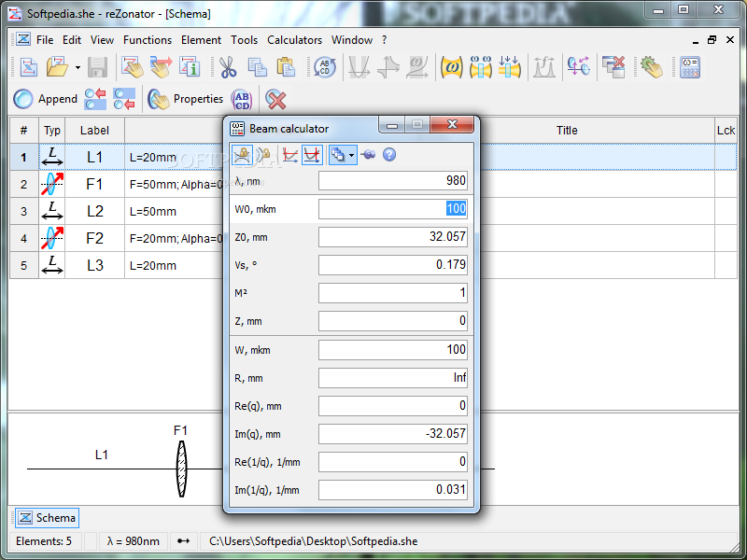Select the F1 element row
The width and height of the screenshot is (747, 560).
tap(117, 184)
